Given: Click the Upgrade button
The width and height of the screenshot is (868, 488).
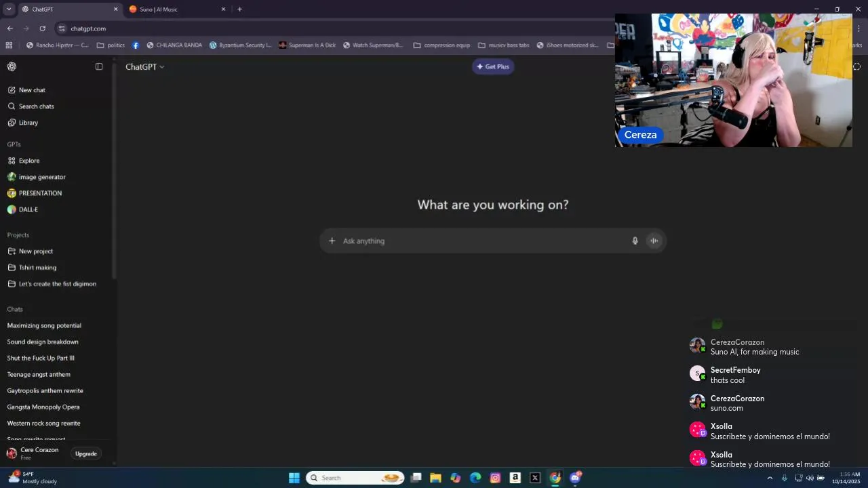Looking at the screenshot, I should (x=86, y=453).
